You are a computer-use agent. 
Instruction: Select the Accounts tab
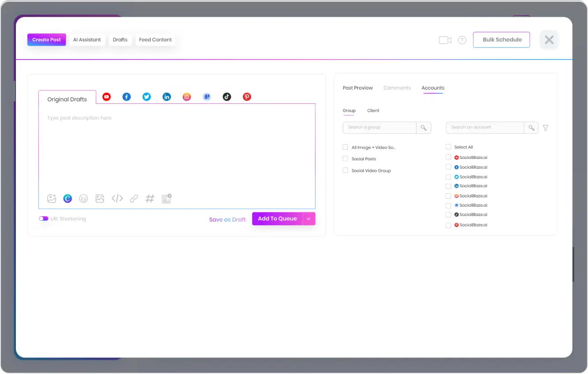(x=433, y=88)
